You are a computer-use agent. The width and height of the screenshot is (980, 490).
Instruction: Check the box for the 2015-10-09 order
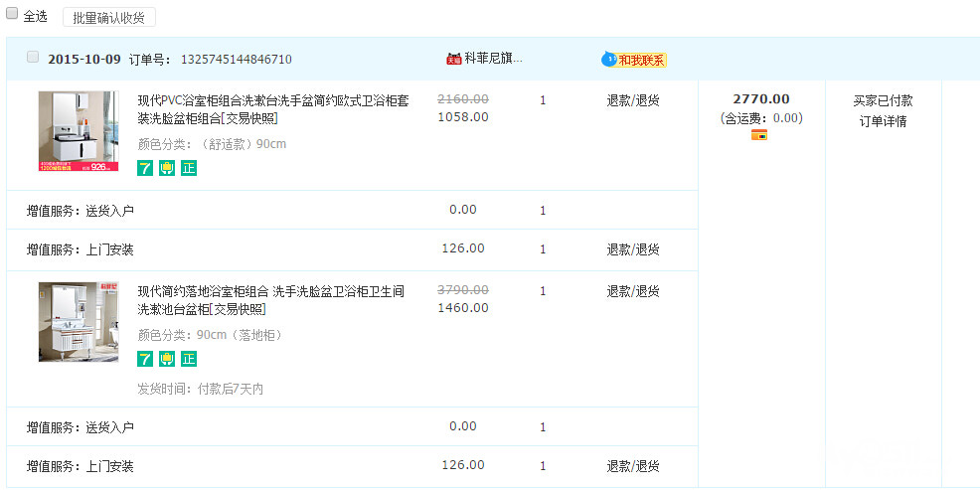click(x=33, y=58)
